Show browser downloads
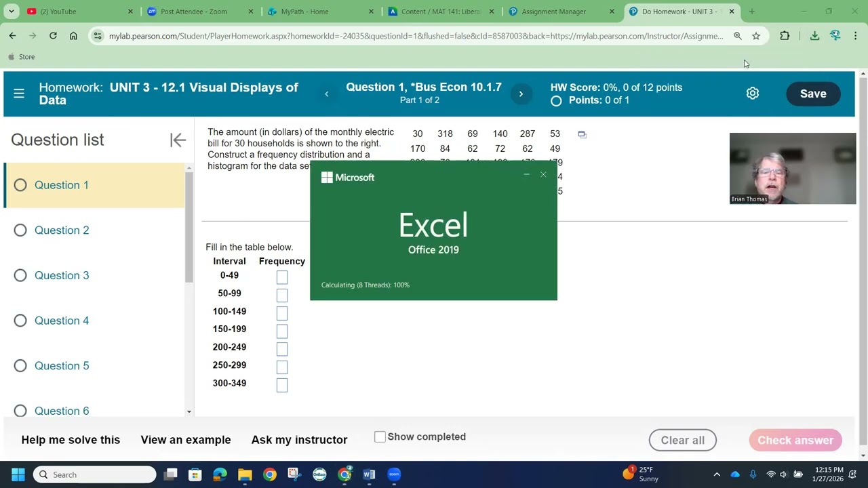The height and width of the screenshot is (488, 868). (x=814, y=36)
